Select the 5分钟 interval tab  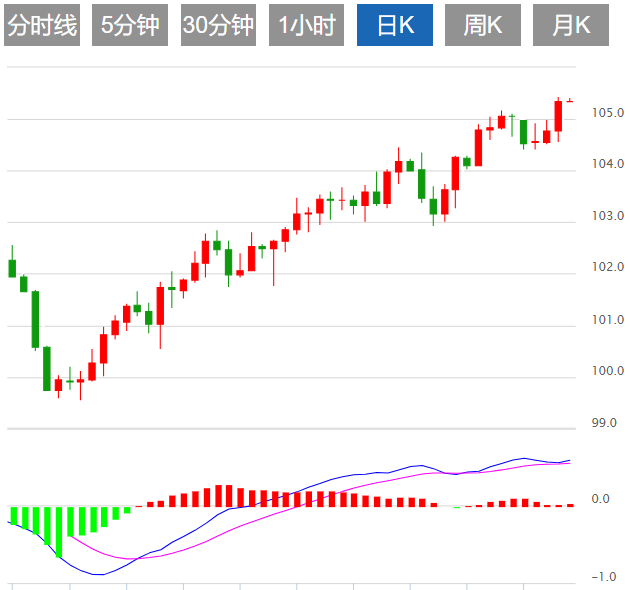click(130, 25)
